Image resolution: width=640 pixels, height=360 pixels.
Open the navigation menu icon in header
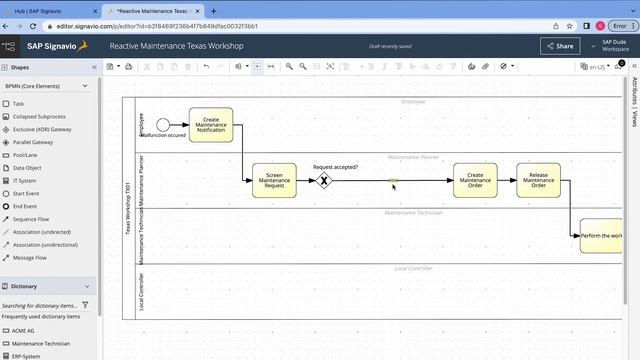click(9, 46)
